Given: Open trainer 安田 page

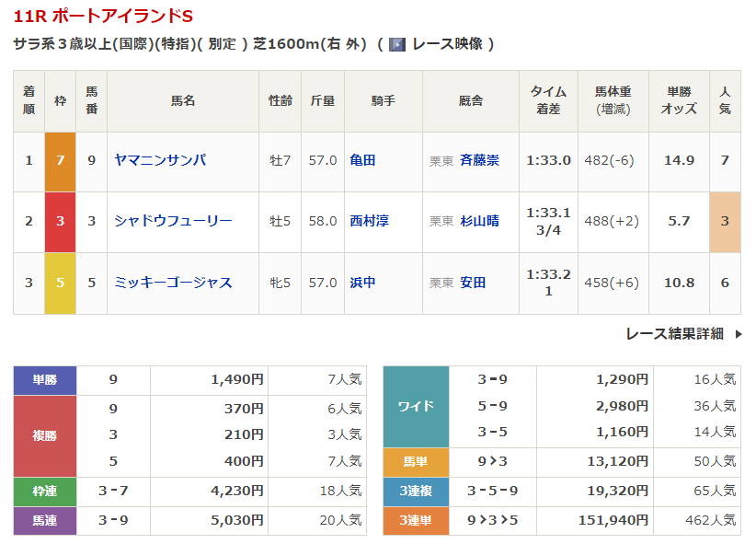Looking at the screenshot, I should point(473,283).
